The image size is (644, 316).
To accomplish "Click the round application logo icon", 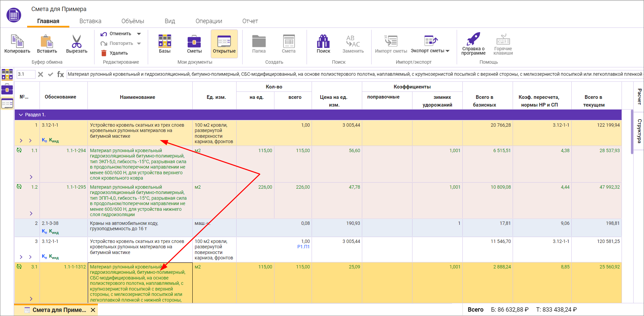I will (14, 15).
